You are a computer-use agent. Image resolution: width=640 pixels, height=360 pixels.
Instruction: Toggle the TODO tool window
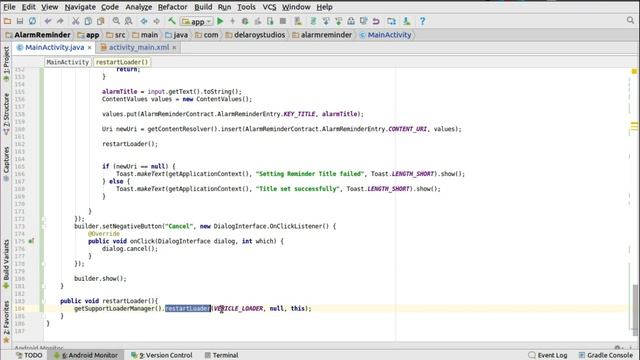click(29, 355)
